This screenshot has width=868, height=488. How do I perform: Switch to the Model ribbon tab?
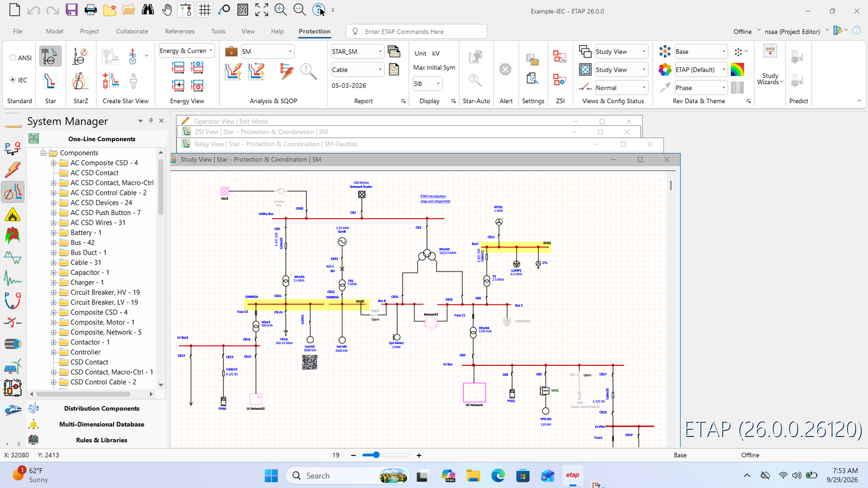(x=54, y=31)
